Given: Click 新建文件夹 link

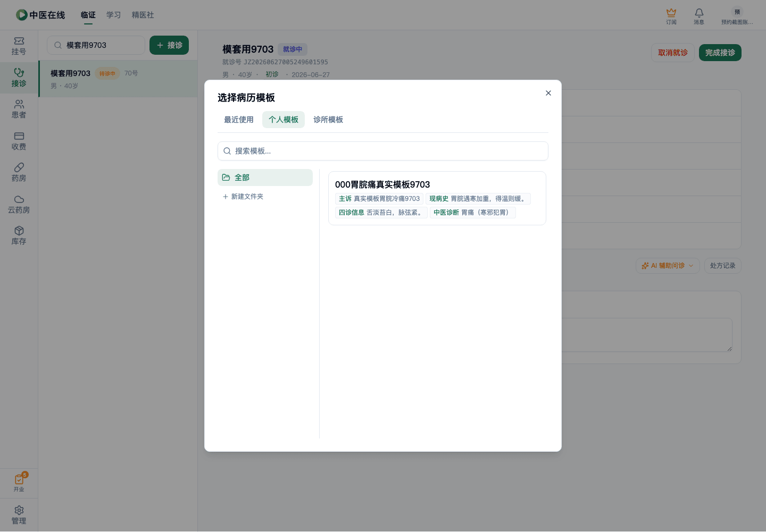Looking at the screenshot, I should click(243, 197).
